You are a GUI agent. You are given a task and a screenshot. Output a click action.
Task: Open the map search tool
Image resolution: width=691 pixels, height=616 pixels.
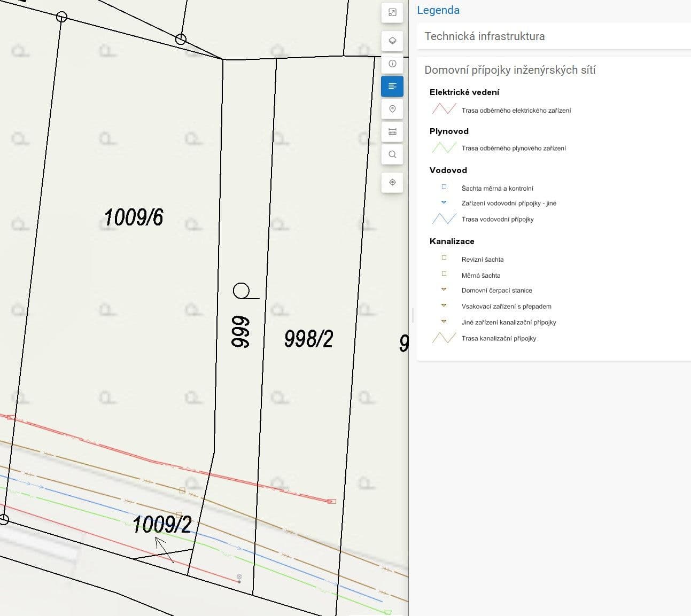pyautogui.click(x=392, y=154)
